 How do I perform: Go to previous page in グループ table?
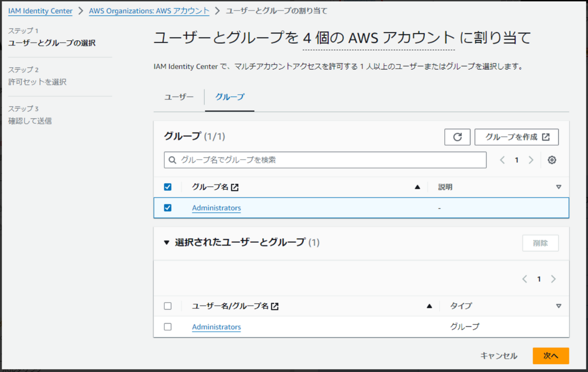coord(502,160)
